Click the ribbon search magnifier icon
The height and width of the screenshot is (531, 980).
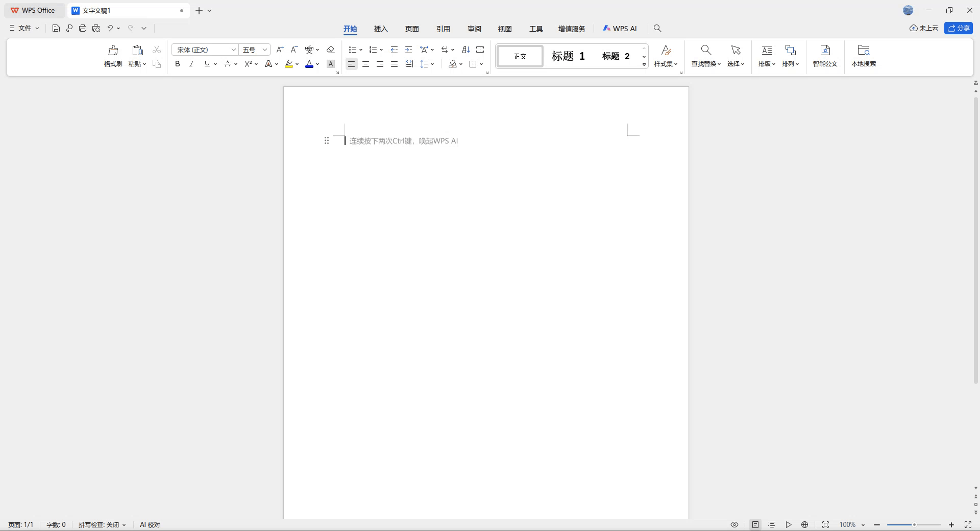coord(657,29)
